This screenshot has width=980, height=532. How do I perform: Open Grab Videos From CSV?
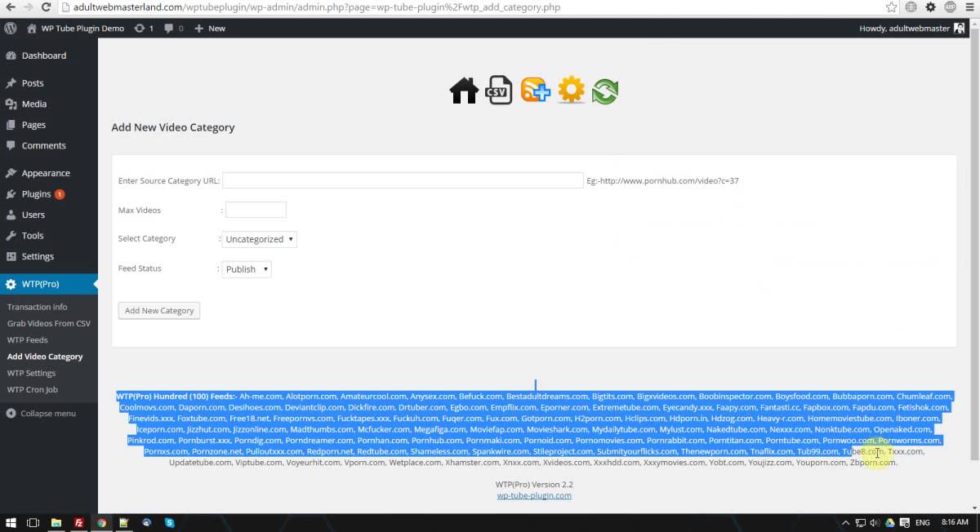coord(49,323)
